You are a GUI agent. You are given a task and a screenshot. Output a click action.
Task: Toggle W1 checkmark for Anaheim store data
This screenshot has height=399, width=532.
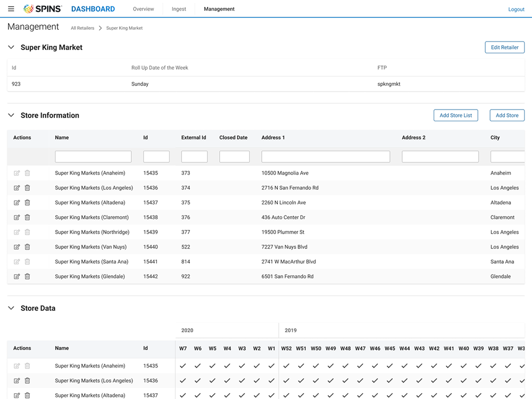(271, 366)
